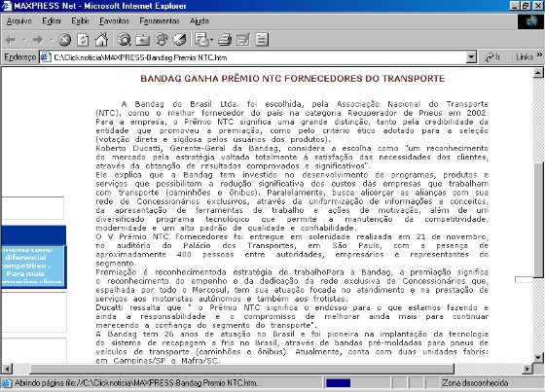Print the page using the printer icon
The height and width of the screenshot is (392, 545).
[x=225, y=40]
